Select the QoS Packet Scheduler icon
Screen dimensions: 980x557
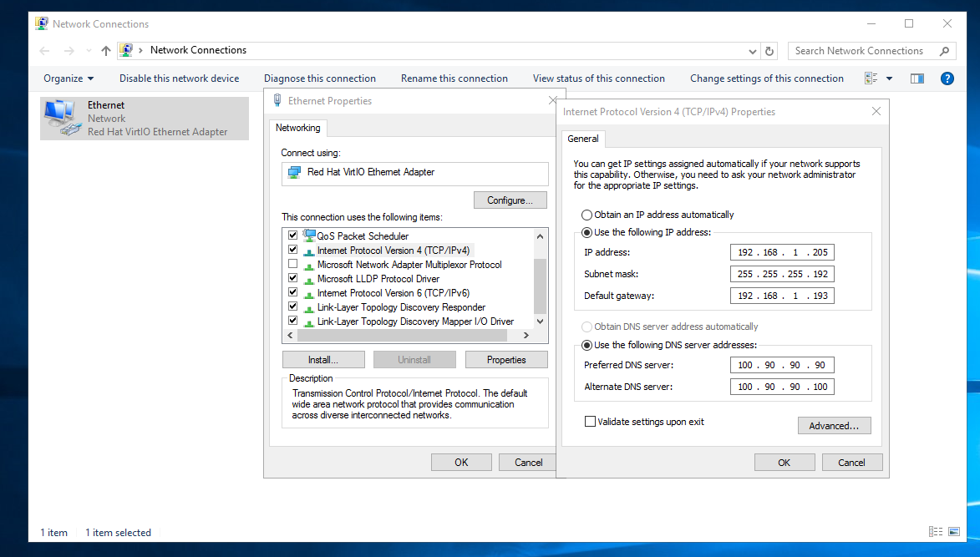point(309,235)
